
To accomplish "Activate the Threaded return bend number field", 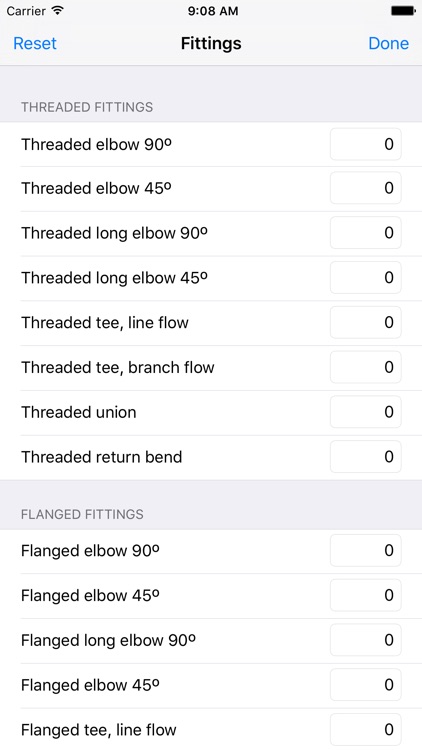I will click(366, 457).
